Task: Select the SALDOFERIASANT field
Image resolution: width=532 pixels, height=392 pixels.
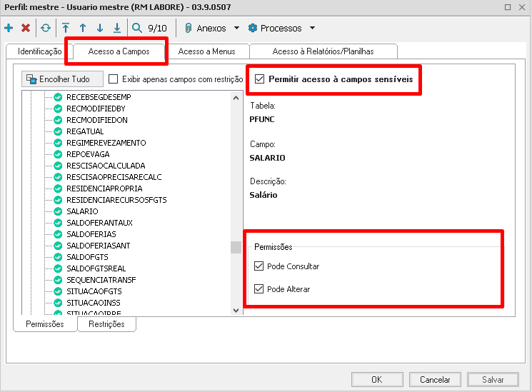Action: [x=99, y=246]
